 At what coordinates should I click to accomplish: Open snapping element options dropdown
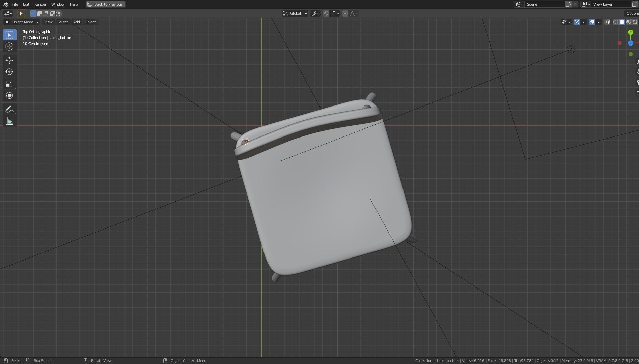(x=335, y=13)
